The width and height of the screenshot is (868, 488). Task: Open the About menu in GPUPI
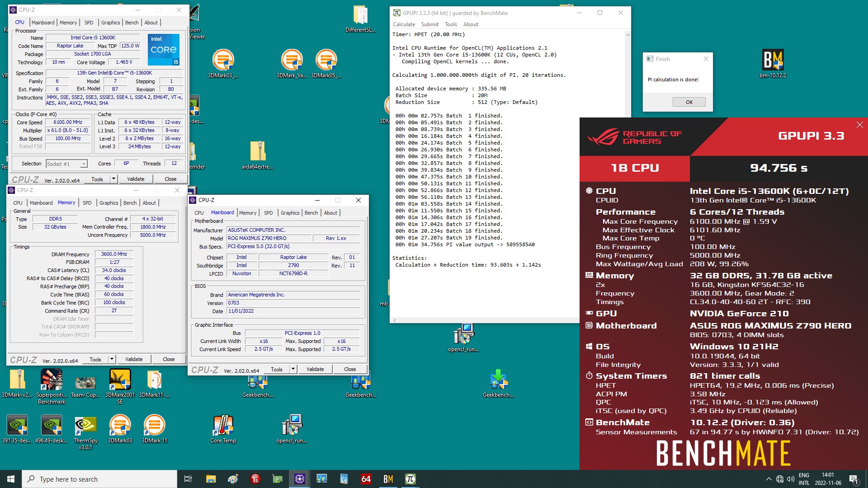pyautogui.click(x=471, y=24)
